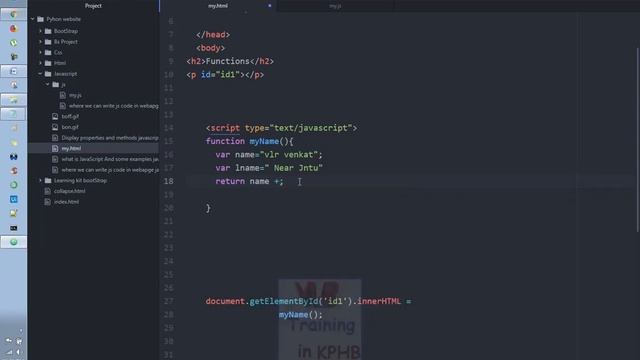Click the 'myName();' call on line 28
This screenshot has width=640, height=360.
pos(301,315)
